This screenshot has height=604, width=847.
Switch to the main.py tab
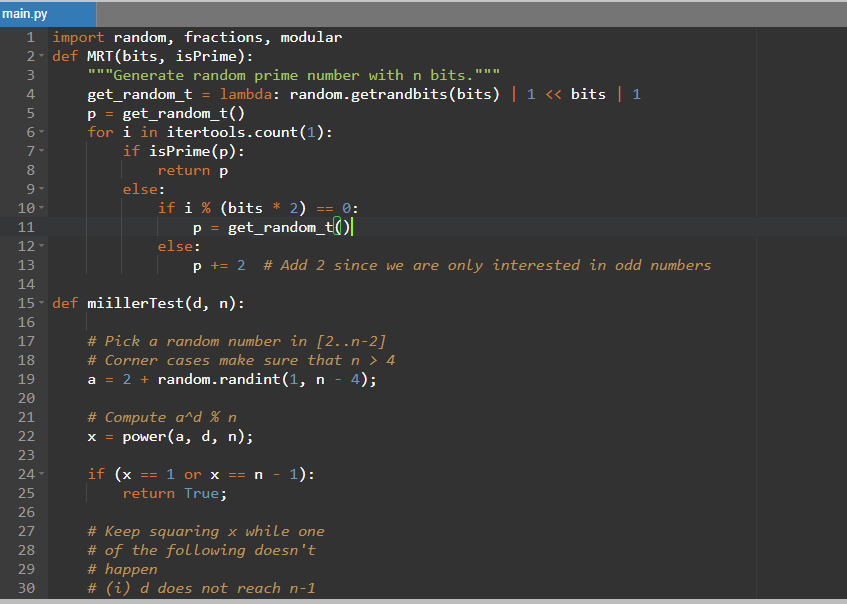24,15
